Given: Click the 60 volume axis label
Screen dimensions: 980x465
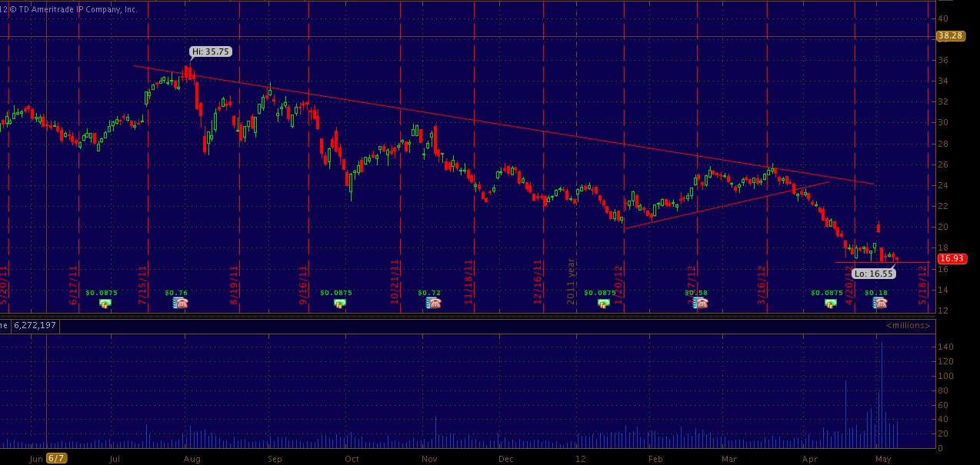Looking at the screenshot, I should click(x=942, y=405).
